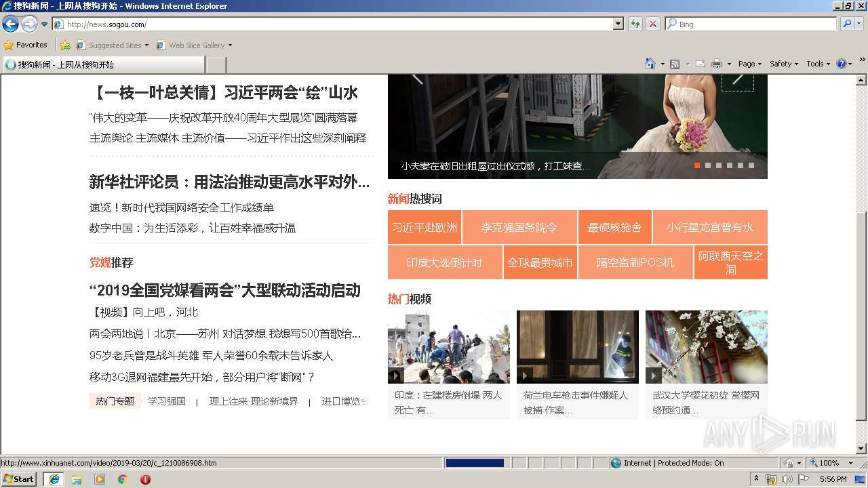The height and width of the screenshot is (488, 868).
Task: Open “2019全国党媒看两会” headline
Action: tap(224, 291)
